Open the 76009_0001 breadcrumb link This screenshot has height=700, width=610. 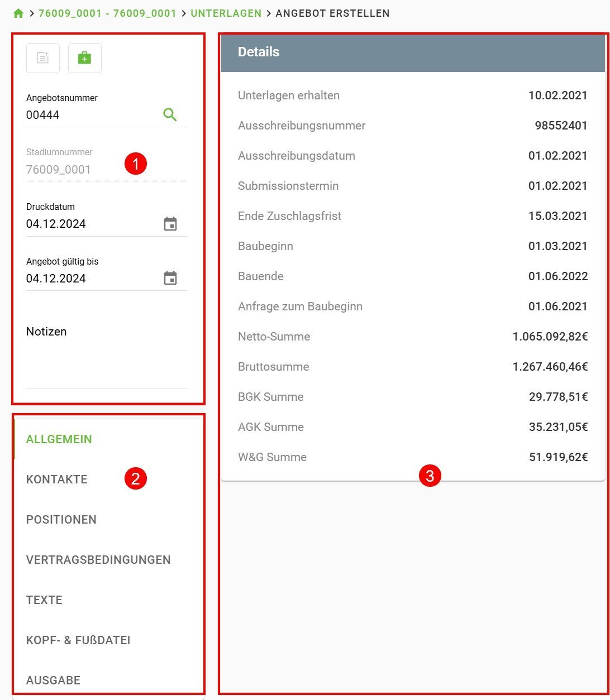click(x=107, y=13)
